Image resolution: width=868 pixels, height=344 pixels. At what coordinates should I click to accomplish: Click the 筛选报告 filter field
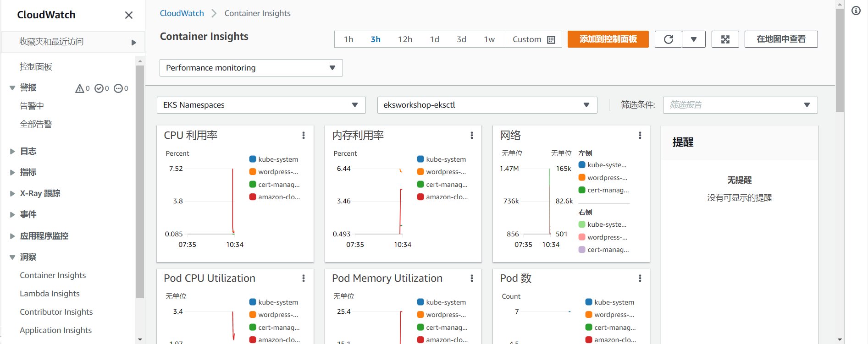(740, 105)
